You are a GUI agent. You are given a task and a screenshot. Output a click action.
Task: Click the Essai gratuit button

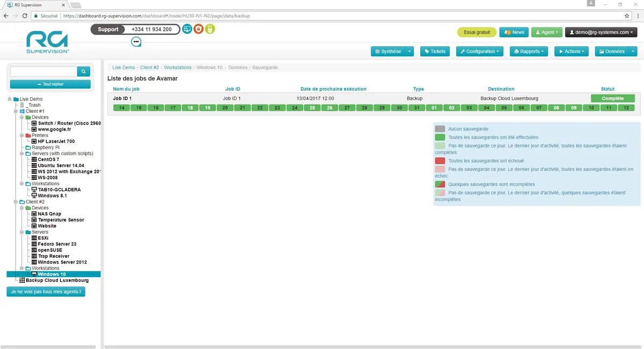[477, 32]
